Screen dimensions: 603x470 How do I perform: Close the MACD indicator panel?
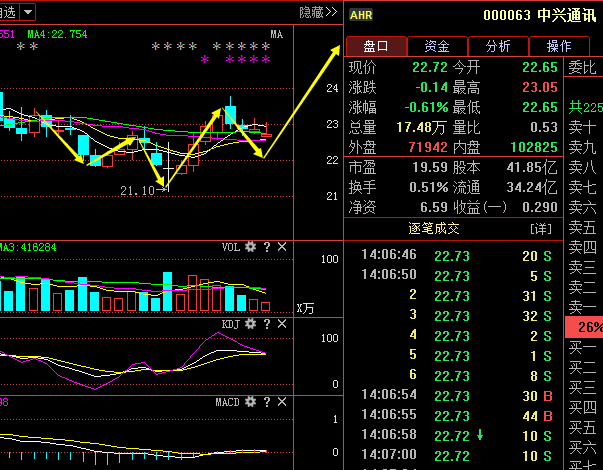(282, 402)
